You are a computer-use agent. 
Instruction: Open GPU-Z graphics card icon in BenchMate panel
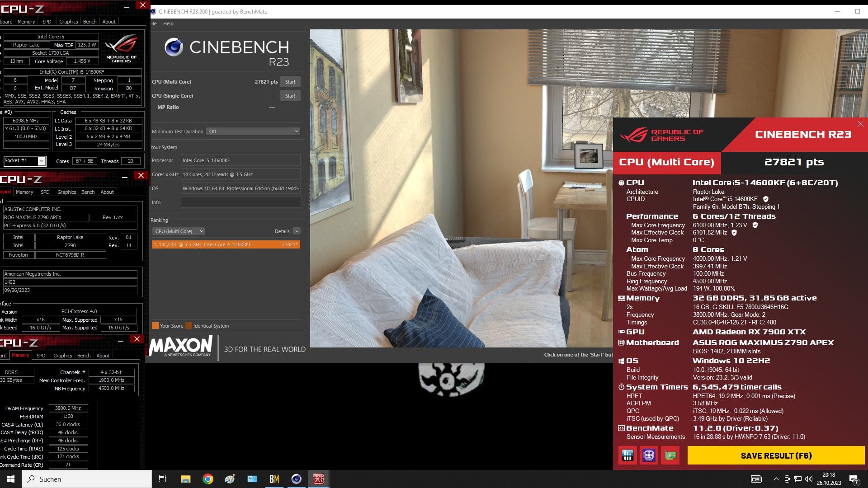pyautogui.click(x=670, y=455)
